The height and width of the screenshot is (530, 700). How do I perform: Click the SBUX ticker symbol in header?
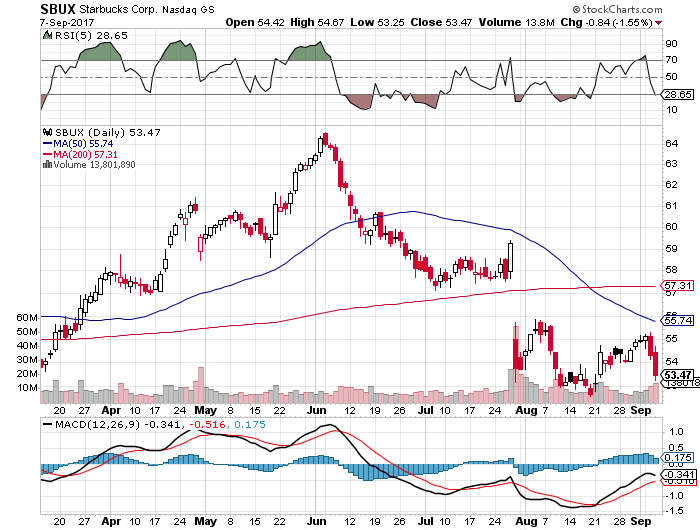point(58,8)
